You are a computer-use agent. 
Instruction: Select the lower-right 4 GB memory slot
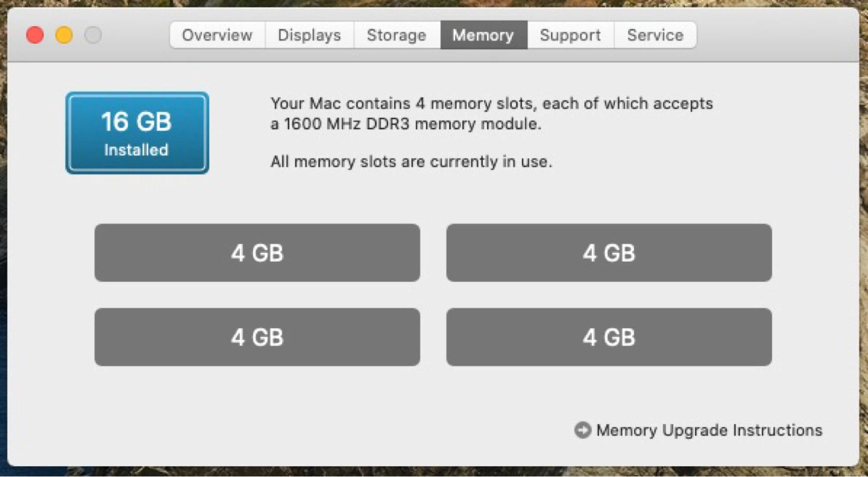click(x=609, y=337)
